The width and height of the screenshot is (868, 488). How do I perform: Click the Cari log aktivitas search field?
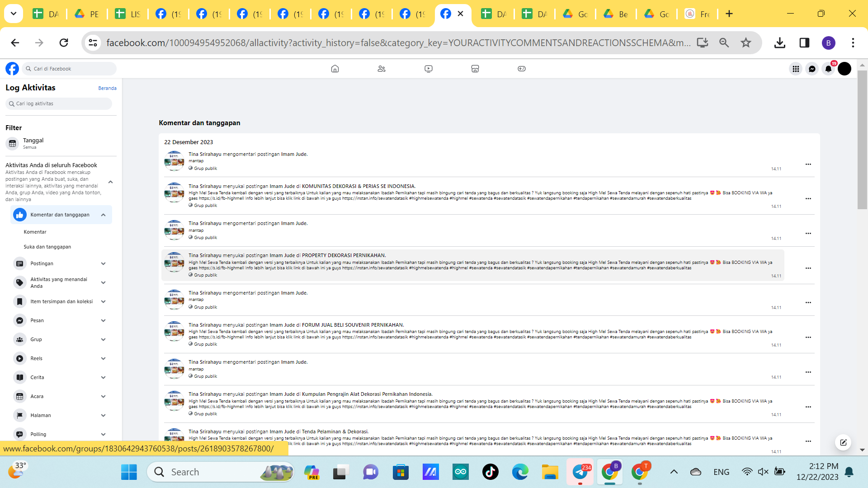(59, 103)
